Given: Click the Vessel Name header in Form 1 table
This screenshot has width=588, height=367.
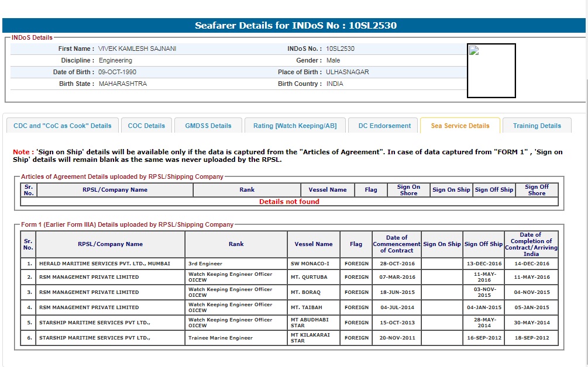Looking at the screenshot, I should (314, 244).
